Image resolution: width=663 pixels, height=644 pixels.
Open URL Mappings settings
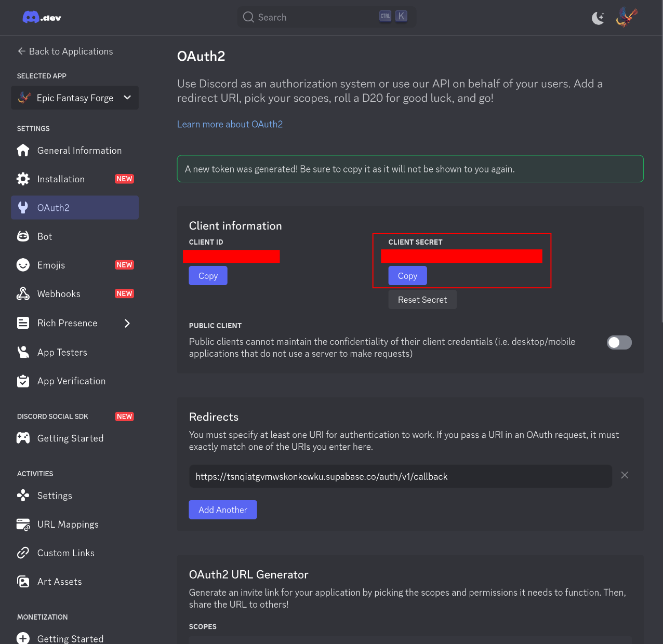click(68, 524)
